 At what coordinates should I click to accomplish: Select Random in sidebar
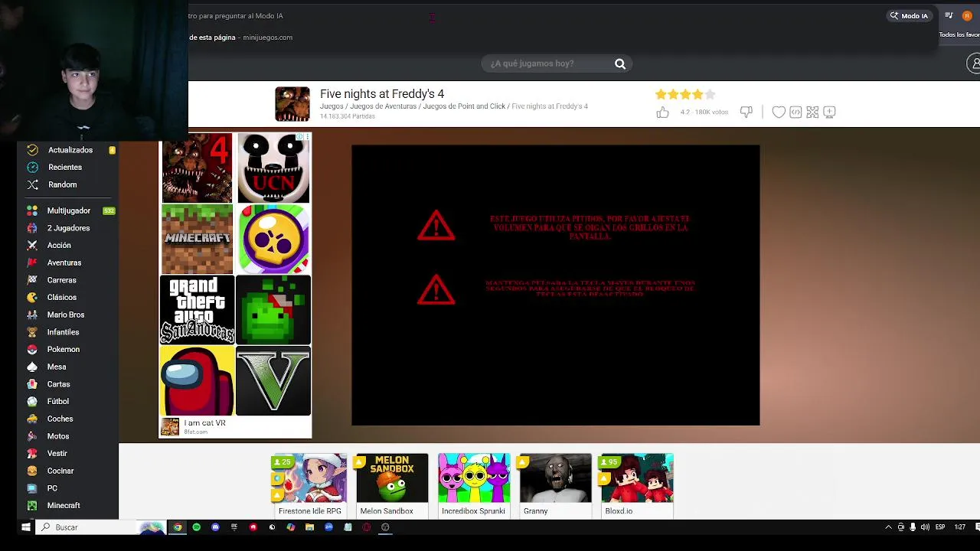tap(62, 184)
